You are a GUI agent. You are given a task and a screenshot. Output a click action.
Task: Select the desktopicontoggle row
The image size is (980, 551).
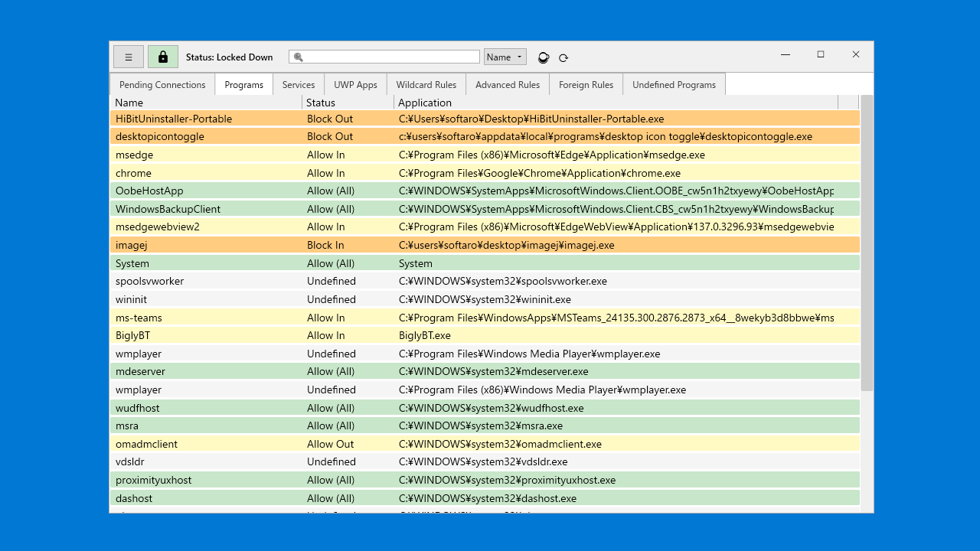(x=485, y=136)
